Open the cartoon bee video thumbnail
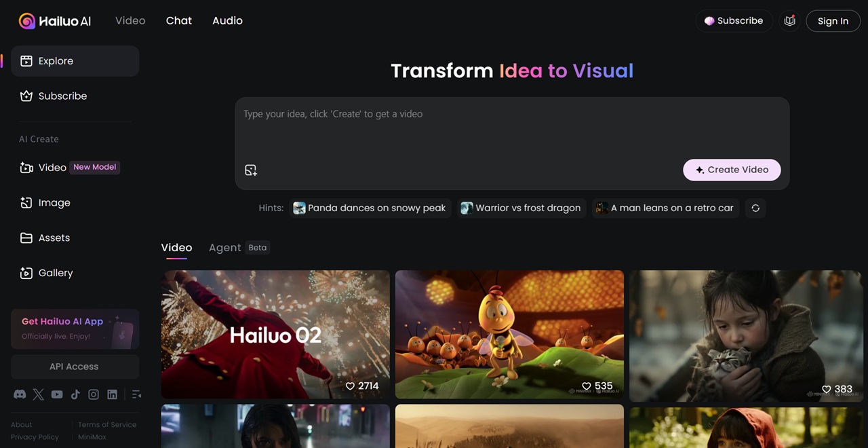The height and width of the screenshot is (448, 868). click(509, 335)
